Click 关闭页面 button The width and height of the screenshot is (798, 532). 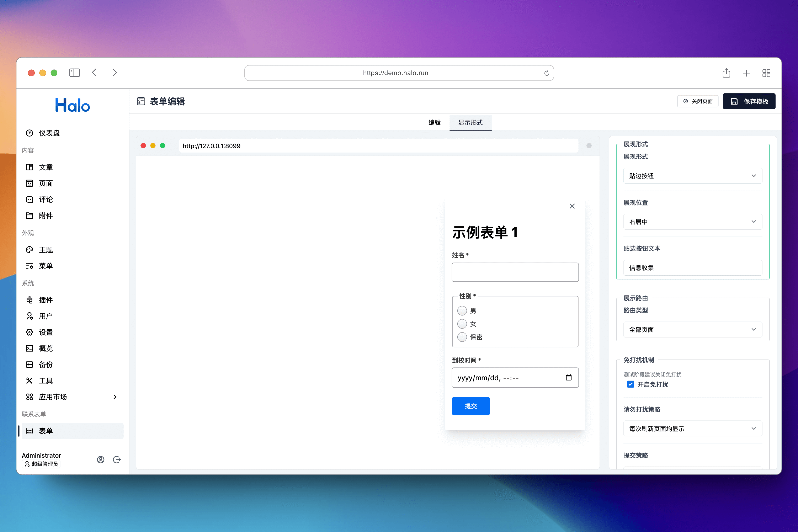698,101
